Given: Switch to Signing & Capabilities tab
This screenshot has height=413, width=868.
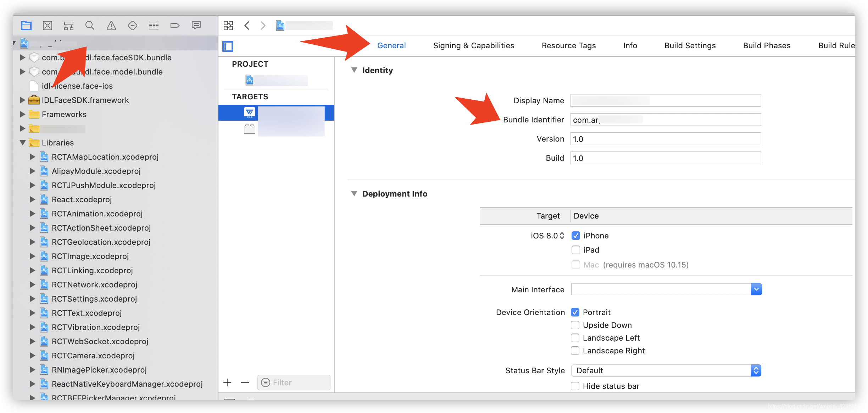Looking at the screenshot, I should [x=473, y=45].
